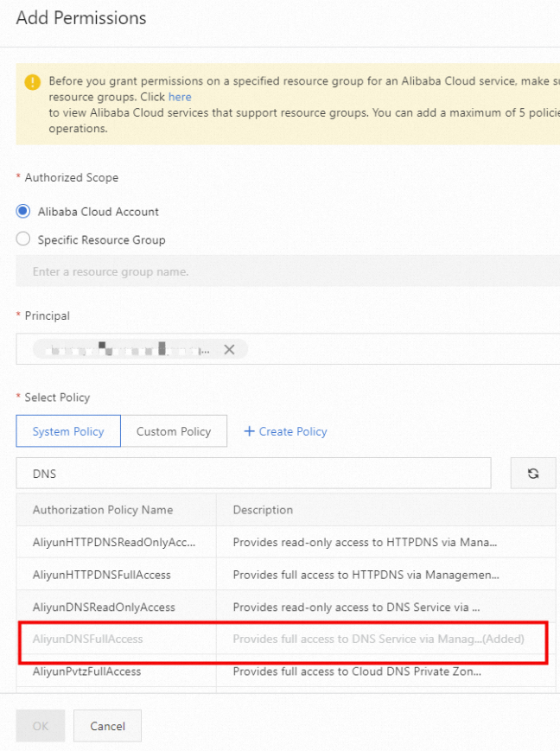Image resolution: width=560 pixels, height=751 pixels.
Task: Click the Cancel button
Action: point(107,726)
